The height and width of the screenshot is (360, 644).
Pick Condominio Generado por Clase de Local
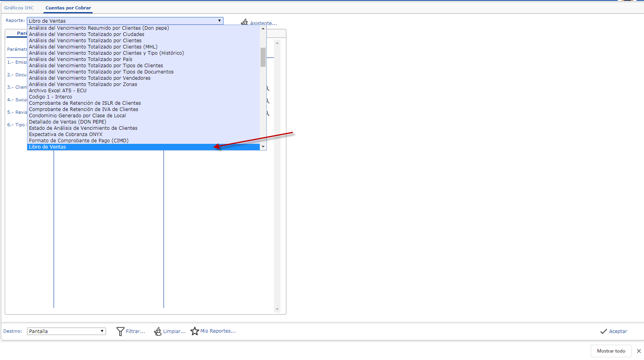(x=143, y=116)
